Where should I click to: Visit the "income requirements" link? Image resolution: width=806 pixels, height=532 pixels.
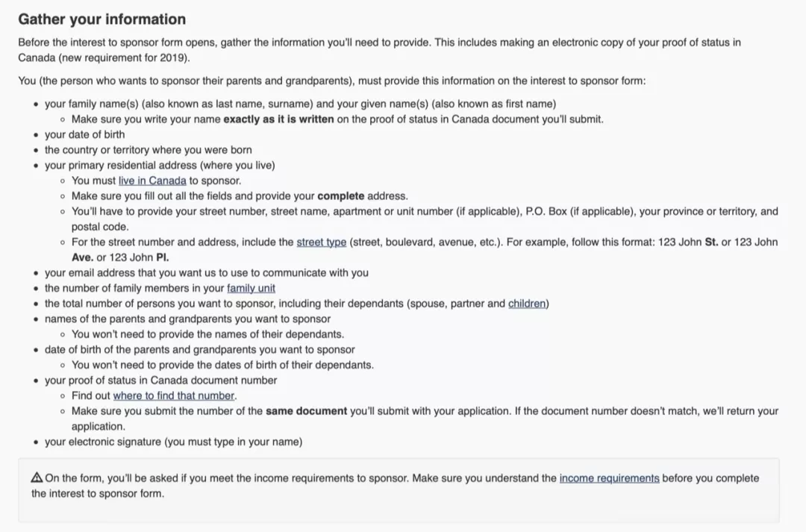[609, 478]
